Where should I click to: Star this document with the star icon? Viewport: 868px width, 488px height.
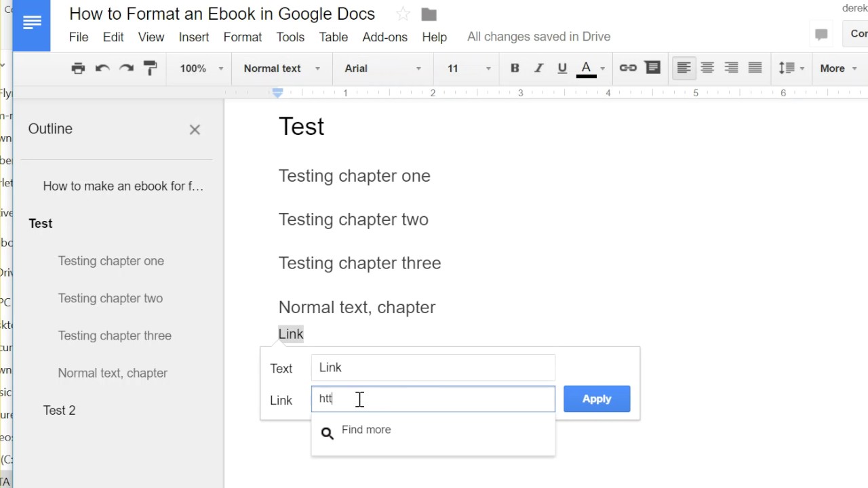403,14
